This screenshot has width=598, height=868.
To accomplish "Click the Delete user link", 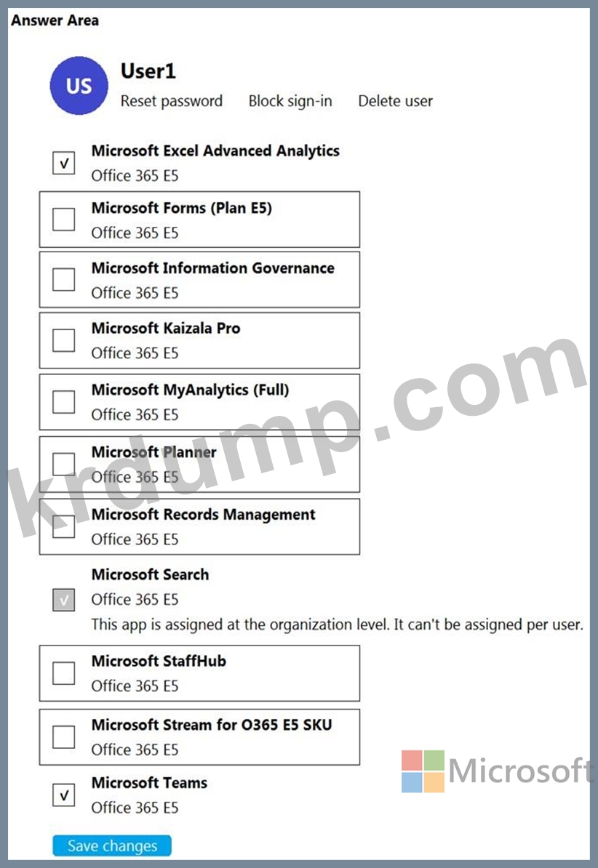I will [395, 101].
